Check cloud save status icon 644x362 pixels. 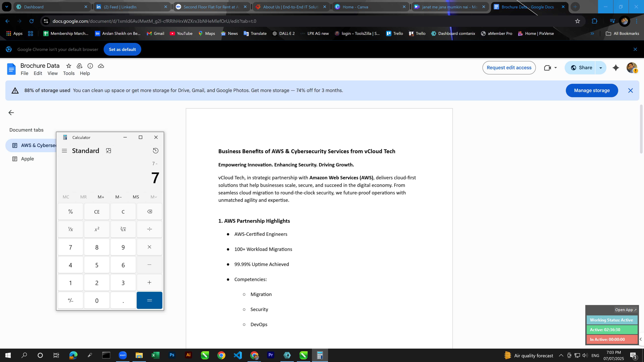101,66
